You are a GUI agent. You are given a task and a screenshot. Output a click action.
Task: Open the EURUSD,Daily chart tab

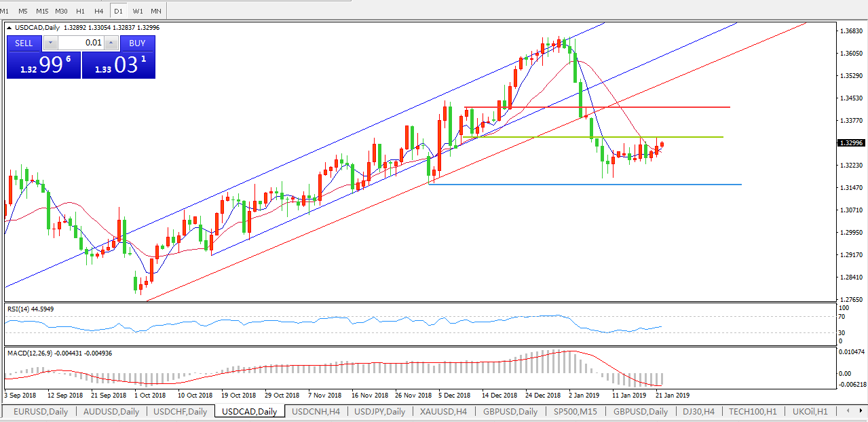point(41,411)
